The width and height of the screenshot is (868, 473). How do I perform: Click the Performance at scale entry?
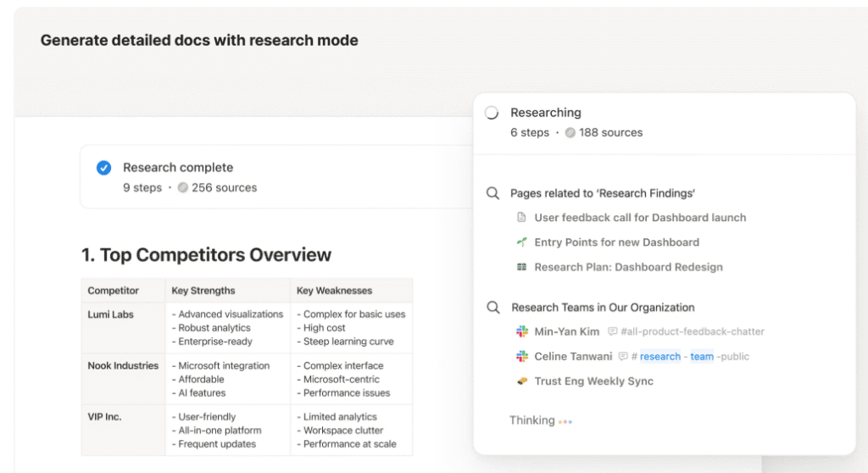click(x=347, y=444)
